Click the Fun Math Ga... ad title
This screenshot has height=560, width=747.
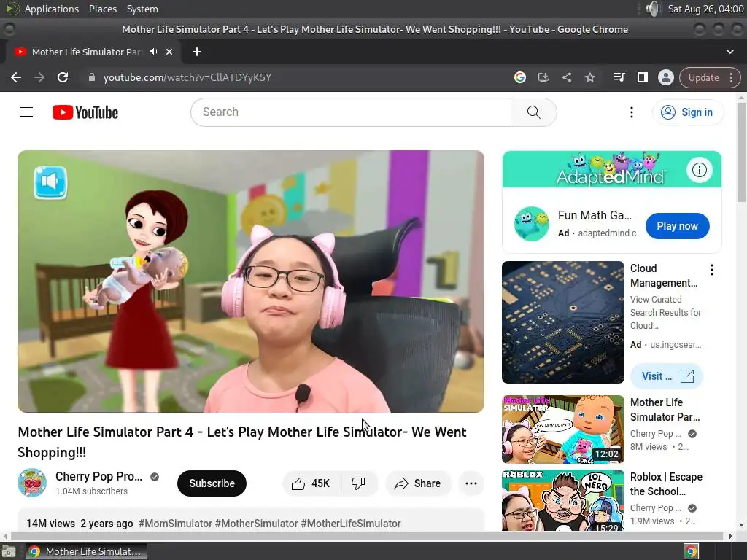595,216
